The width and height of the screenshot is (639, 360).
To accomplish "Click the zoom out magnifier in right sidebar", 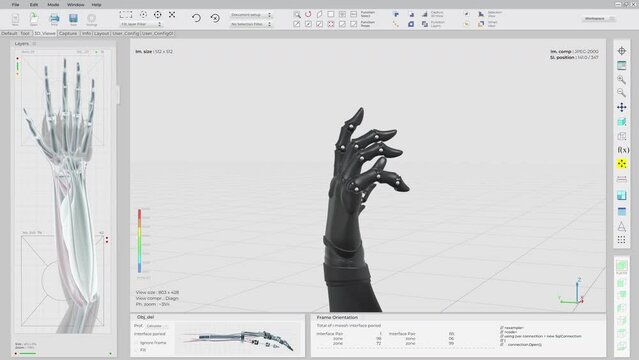I will pyautogui.click(x=621, y=93).
